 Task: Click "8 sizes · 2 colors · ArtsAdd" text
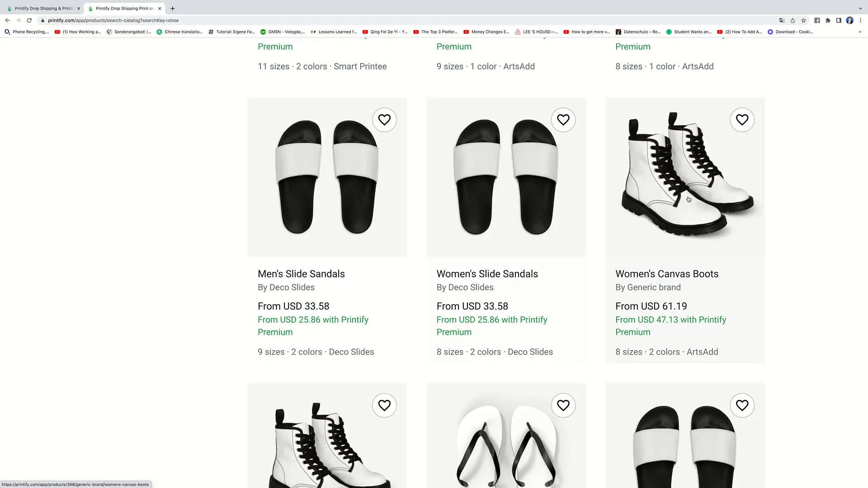pyautogui.click(x=667, y=352)
